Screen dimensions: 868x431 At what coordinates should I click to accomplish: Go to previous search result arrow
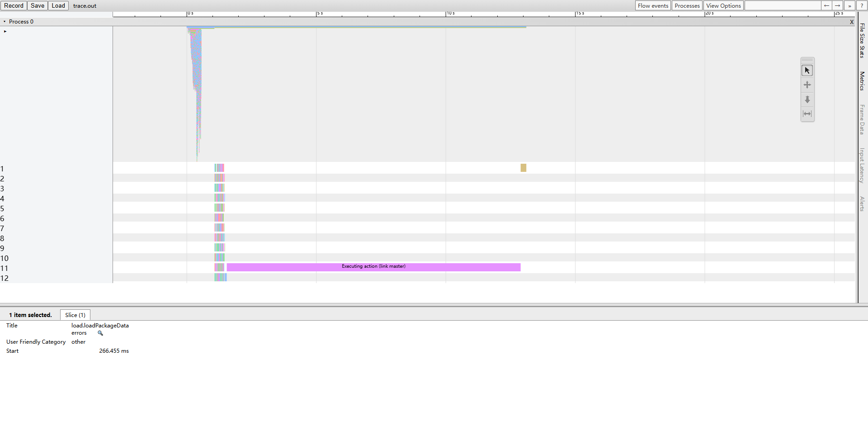tap(826, 5)
